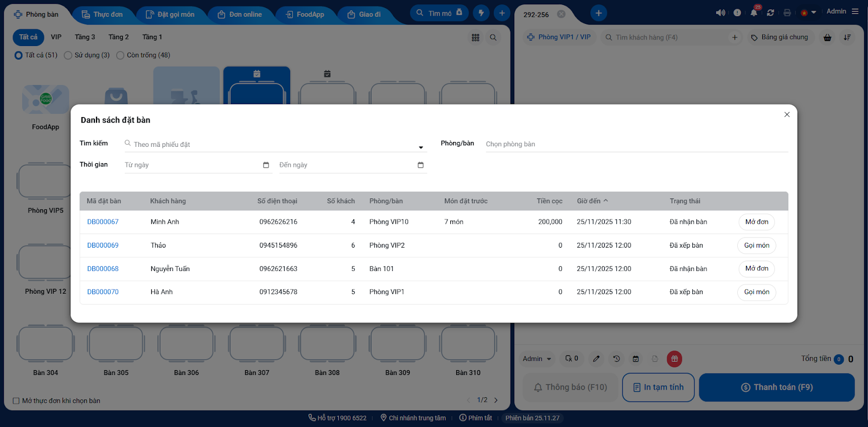Click the next page arrow beside 1/2
The image size is (868, 427).
click(496, 400)
